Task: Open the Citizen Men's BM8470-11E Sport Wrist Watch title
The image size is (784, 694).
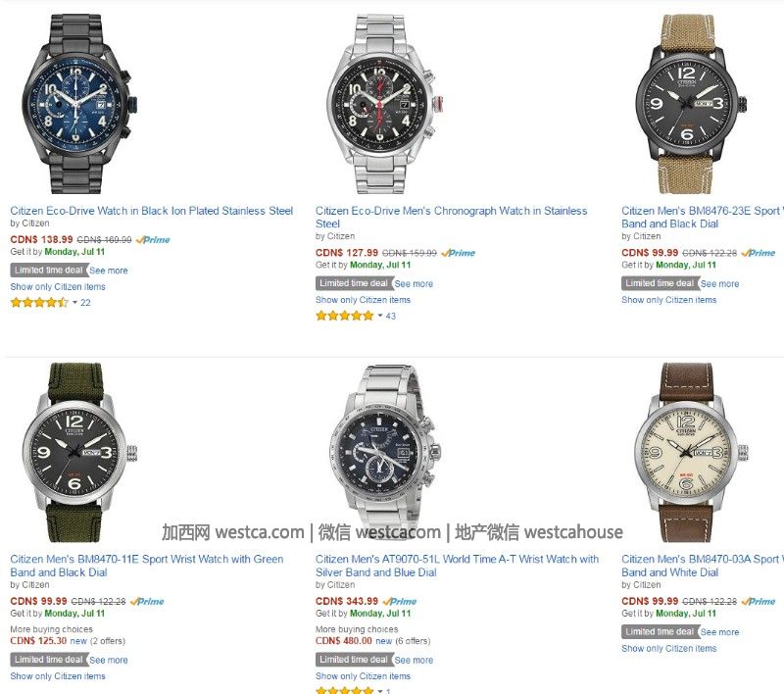Action: tap(146, 566)
